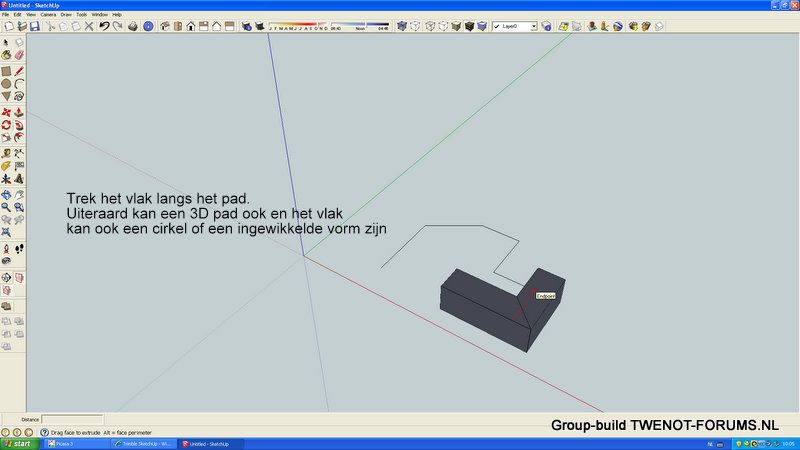Print the model using the printer icon

click(133, 26)
